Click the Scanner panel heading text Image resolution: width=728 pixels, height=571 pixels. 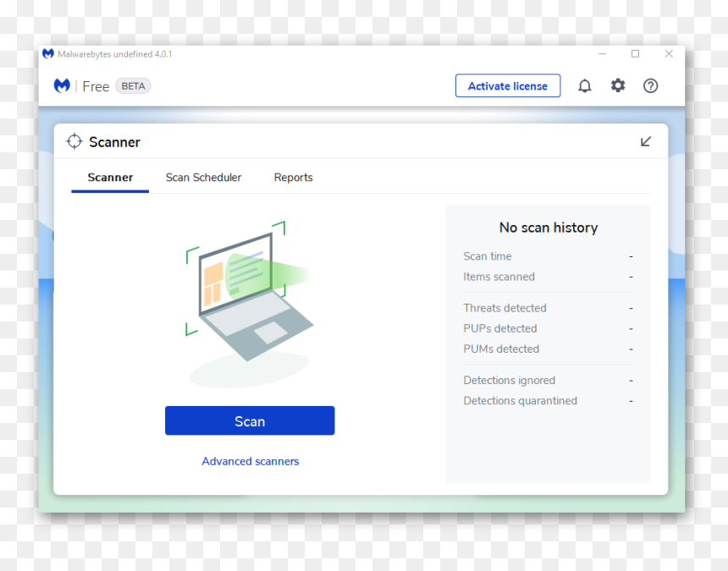[x=114, y=142]
